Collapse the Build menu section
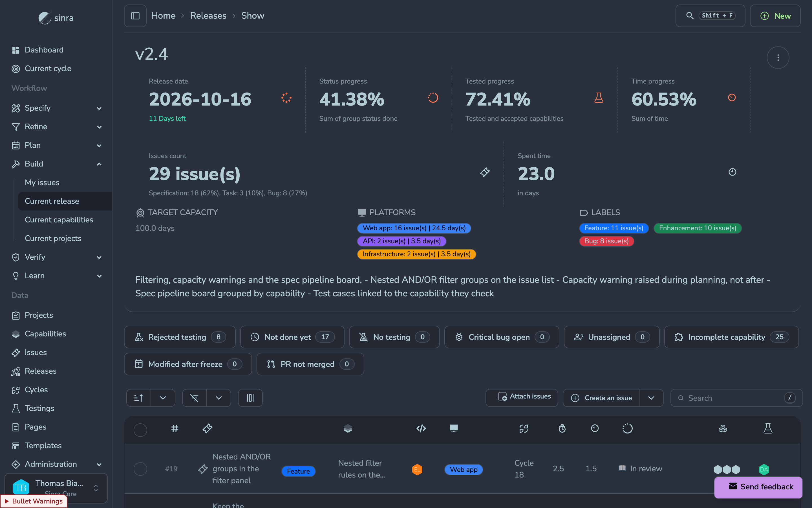The width and height of the screenshot is (812, 508). coord(56,164)
